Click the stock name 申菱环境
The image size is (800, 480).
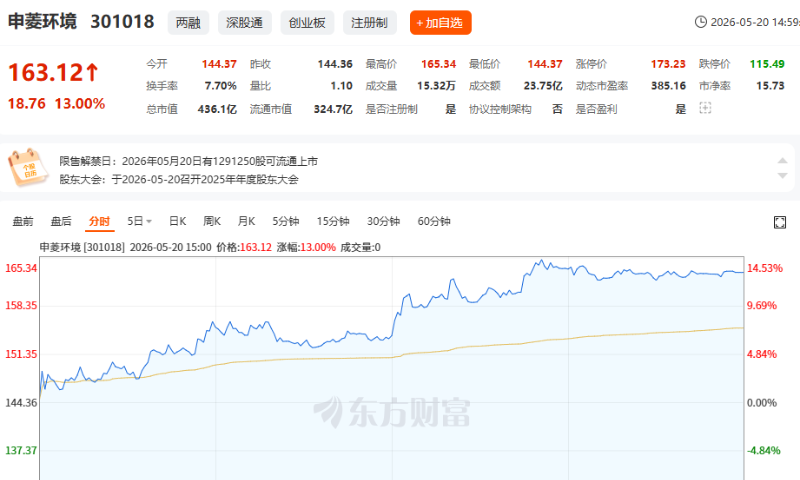pos(42,21)
